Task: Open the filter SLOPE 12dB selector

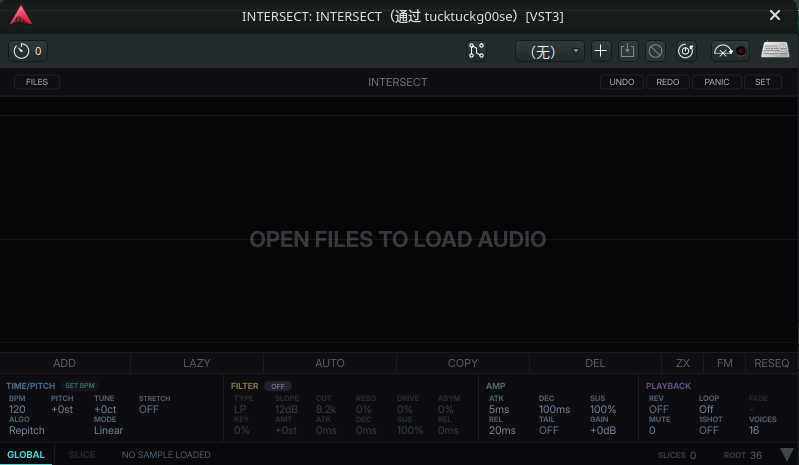Action: 286,409
